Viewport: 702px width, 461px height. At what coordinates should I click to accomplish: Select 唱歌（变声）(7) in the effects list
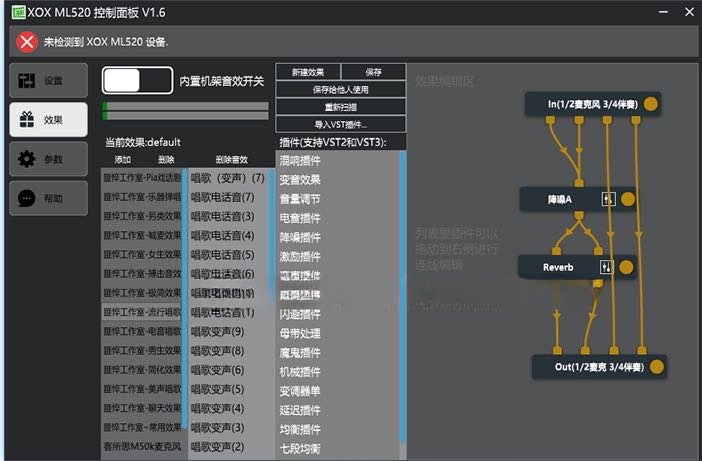[x=228, y=178]
